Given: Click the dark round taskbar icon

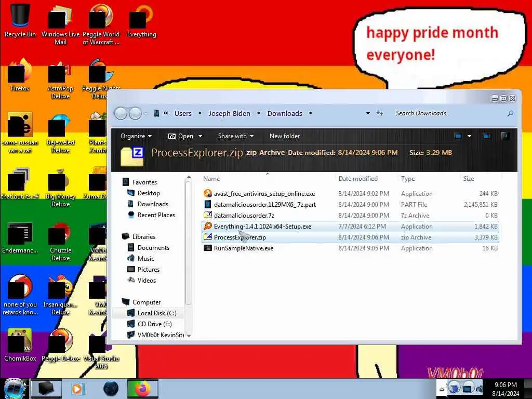Looking at the screenshot, I should click(111, 389).
